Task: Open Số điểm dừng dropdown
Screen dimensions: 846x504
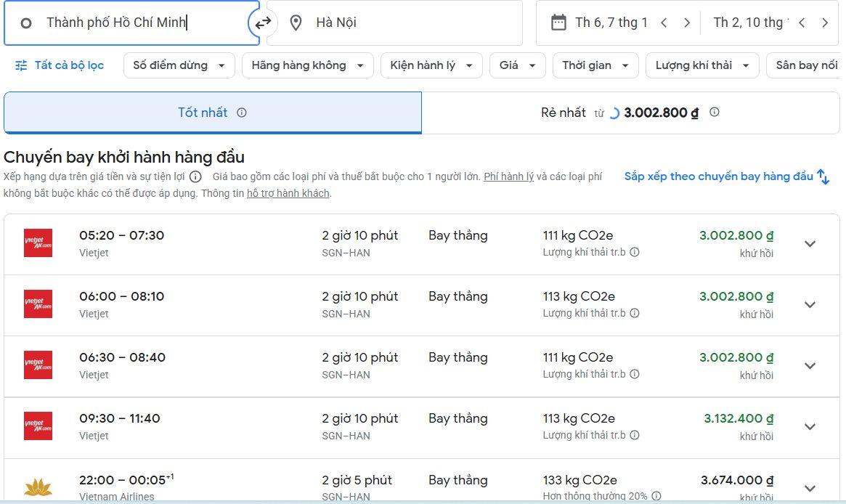Action: pyautogui.click(x=179, y=65)
